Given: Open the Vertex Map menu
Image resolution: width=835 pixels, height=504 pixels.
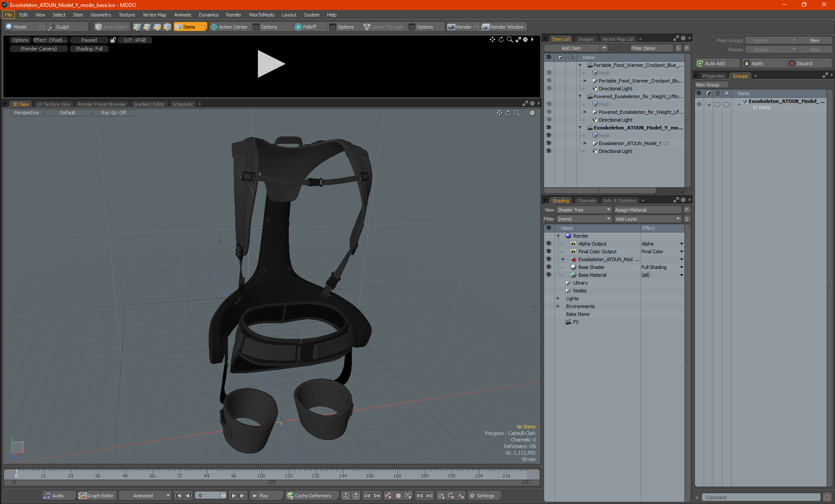Looking at the screenshot, I should pyautogui.click(x=154, y=15).
